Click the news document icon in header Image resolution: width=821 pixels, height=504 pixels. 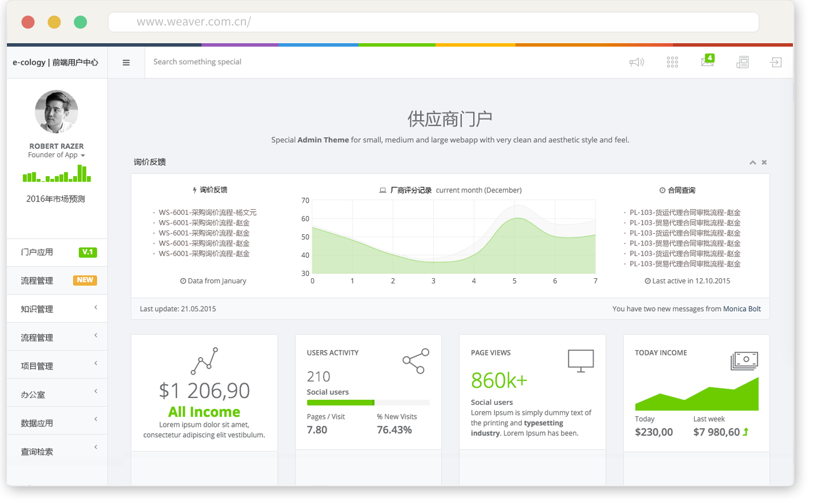[743, 62]
